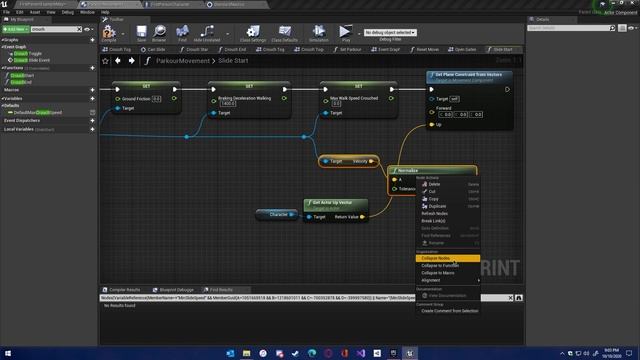
Task: Toggle visibility of DefaultMaxCrouchSpeed variable
Action: (92, 112)
